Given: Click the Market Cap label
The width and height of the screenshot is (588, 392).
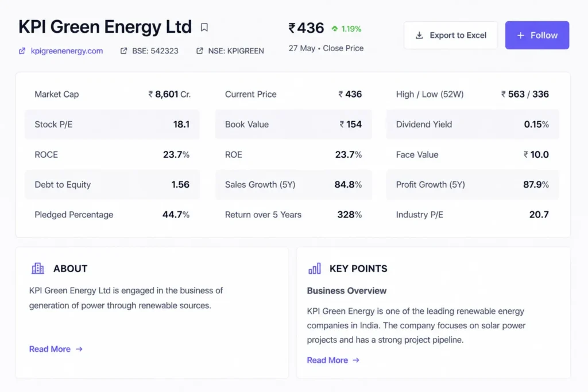Looking at the screenshot, I should coord(57,95).
